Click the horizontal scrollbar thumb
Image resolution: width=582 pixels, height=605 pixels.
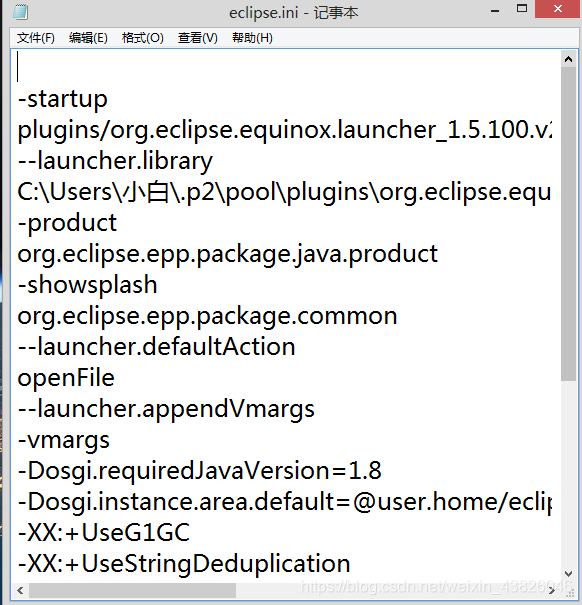(x=132, y=590)
